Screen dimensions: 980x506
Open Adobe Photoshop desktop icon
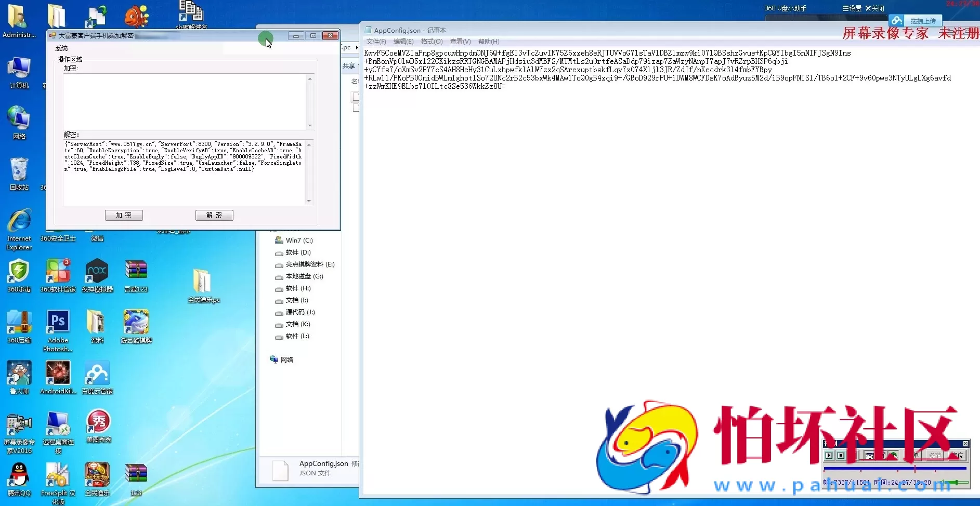[58, 324]
